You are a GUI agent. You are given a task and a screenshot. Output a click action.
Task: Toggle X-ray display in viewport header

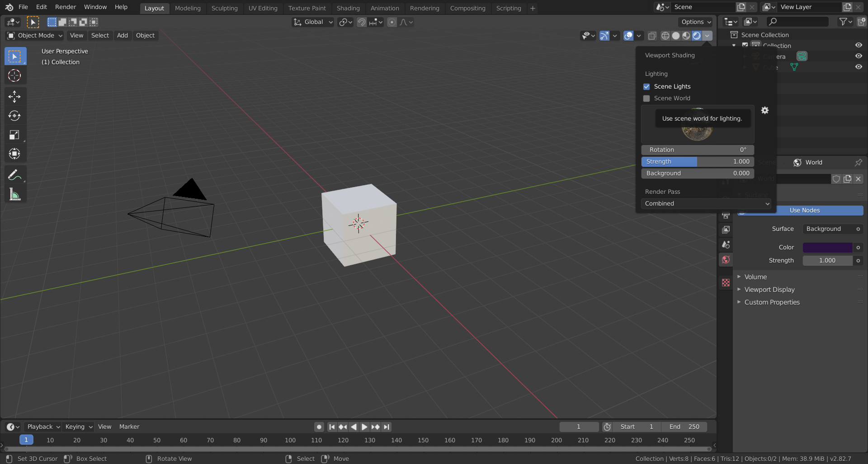pos(652,36)
